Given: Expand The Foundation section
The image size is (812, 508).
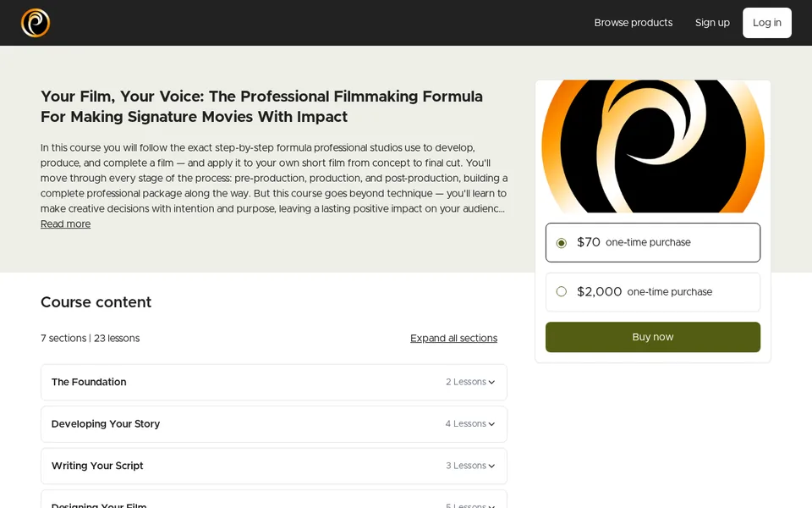Looking at the screenshot, I should 274,382.
